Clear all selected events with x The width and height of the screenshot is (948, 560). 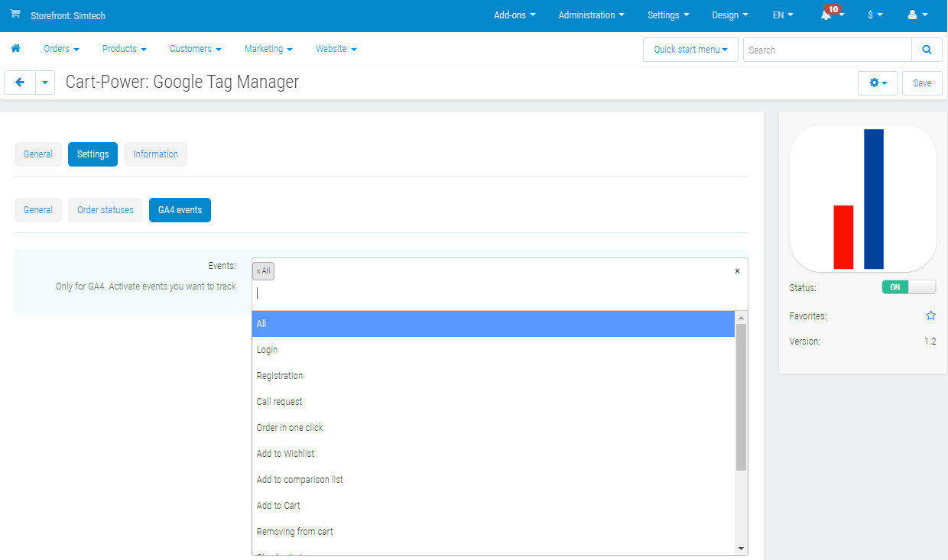(737, 271)
